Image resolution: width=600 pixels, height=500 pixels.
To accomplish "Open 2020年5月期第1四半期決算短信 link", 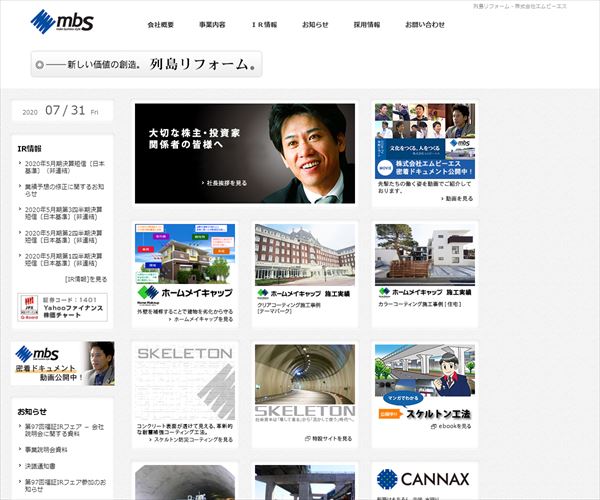I will click(x=64, y=259).
